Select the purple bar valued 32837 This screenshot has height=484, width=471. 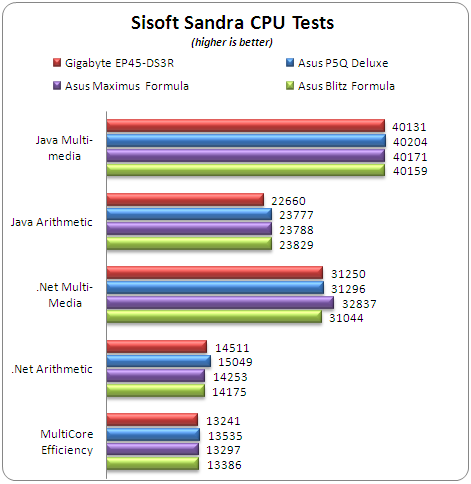tap(220, 303)
